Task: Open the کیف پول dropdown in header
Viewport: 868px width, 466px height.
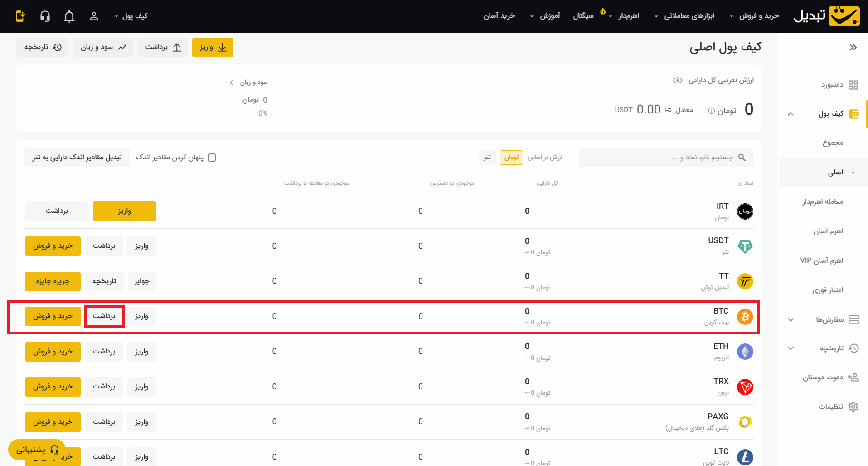Action: coord(131,16)
